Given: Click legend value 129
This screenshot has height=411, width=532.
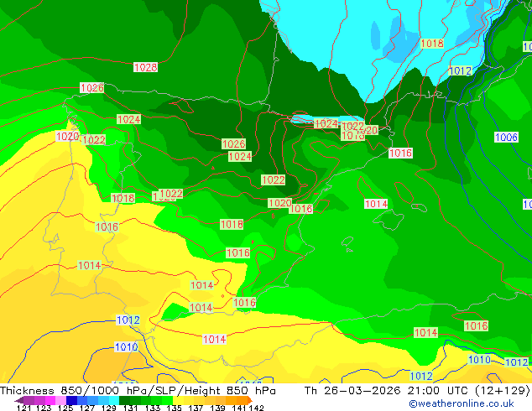Looking at the screenshot, I should point(108,408).
